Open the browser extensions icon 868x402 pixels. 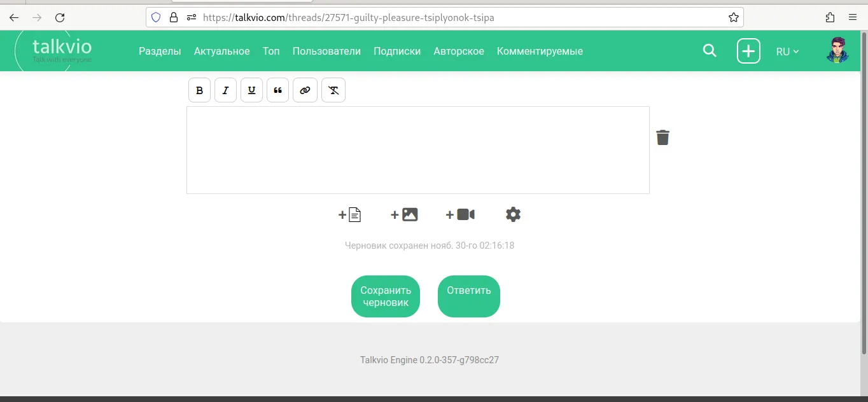click(x=830, y=18)
